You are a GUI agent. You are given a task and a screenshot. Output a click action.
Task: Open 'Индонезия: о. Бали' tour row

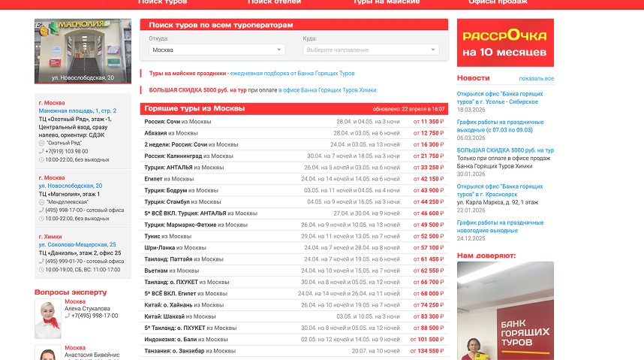[x=294, y=340]
